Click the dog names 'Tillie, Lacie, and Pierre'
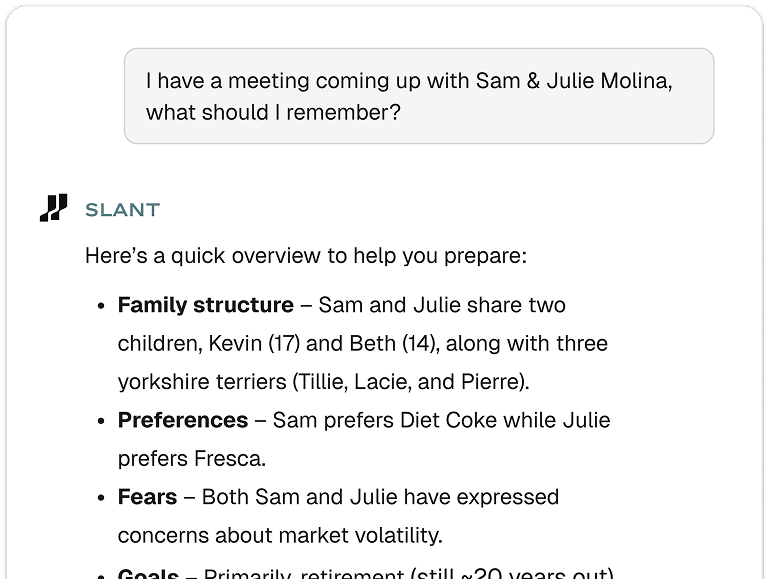Image resolution: width=768 pixels, height=579 pixels. [409, 382]
